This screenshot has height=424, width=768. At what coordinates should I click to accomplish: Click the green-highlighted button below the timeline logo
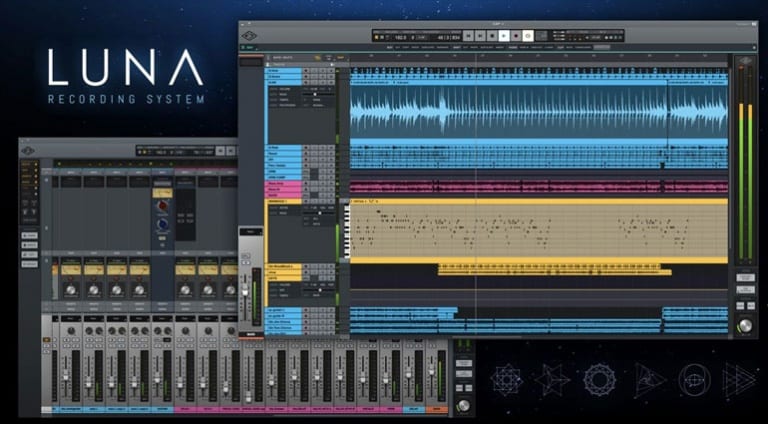click(248, 47)
